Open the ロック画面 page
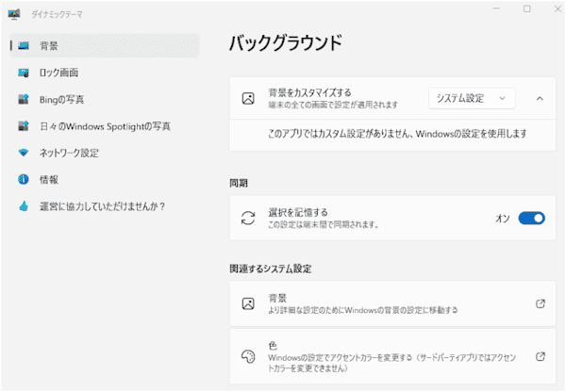 (105, 73)
